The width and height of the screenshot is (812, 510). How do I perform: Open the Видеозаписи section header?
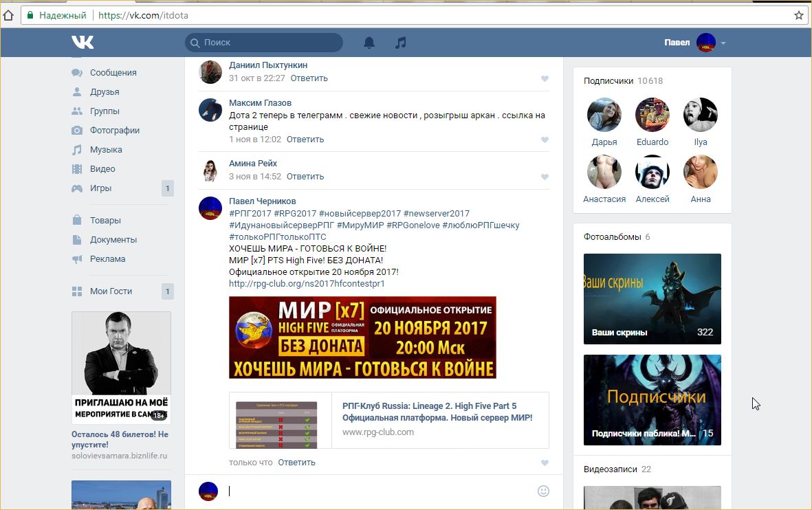617,469
